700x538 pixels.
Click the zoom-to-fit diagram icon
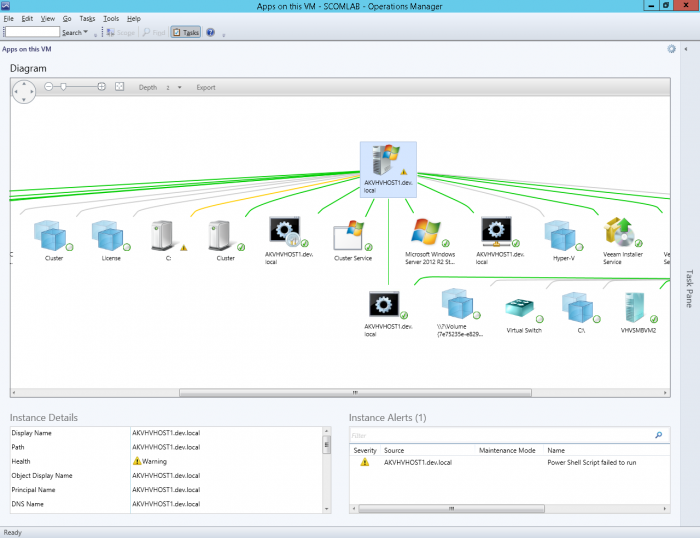pyautogui.click(x=120, y=87)
